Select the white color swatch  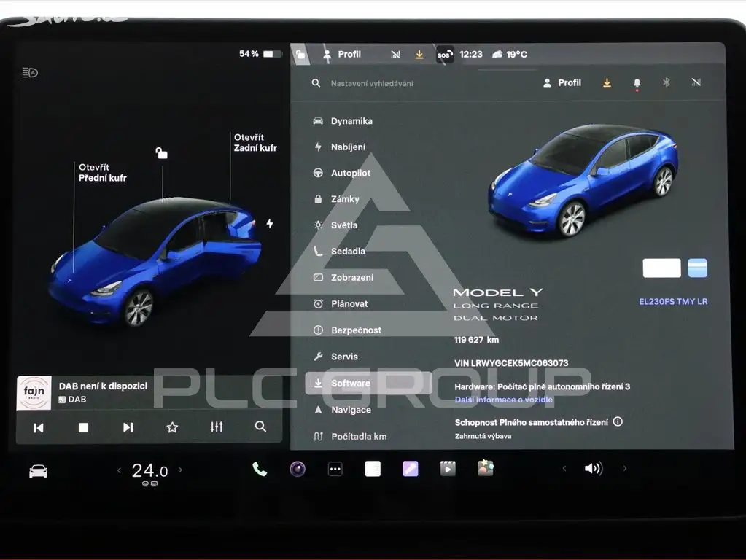(x=662, y=268)
